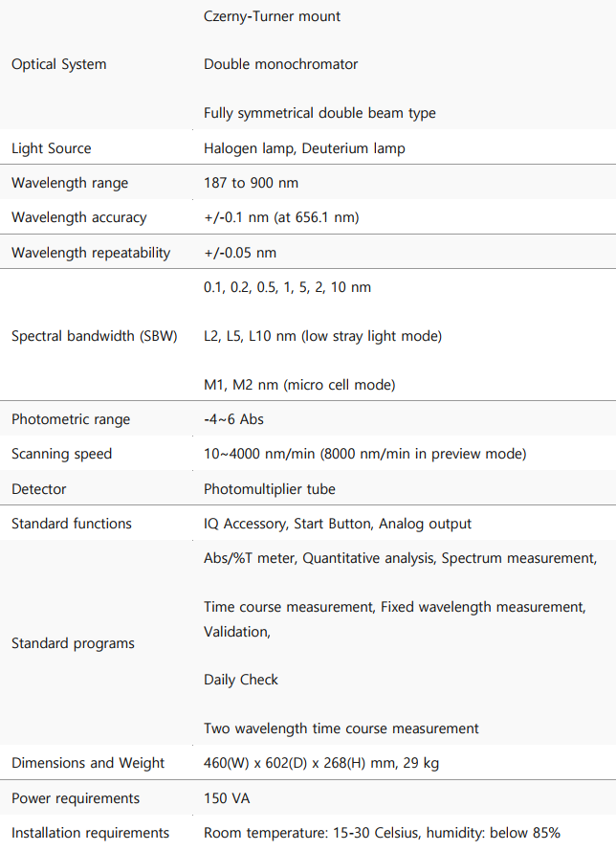The image size is (616, 851).
Task: Select the Wavelength repeatability label
Action: 91,253
